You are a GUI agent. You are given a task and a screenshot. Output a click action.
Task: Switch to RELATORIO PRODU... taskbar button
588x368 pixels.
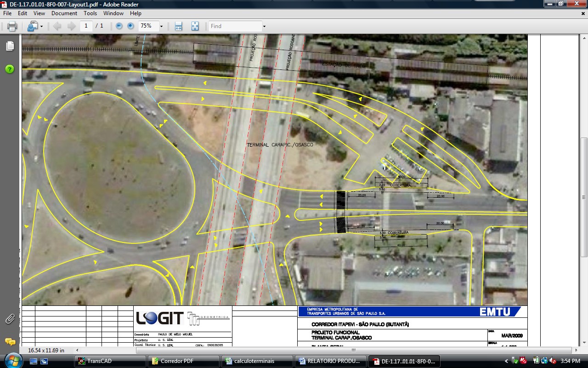(331, 361)
